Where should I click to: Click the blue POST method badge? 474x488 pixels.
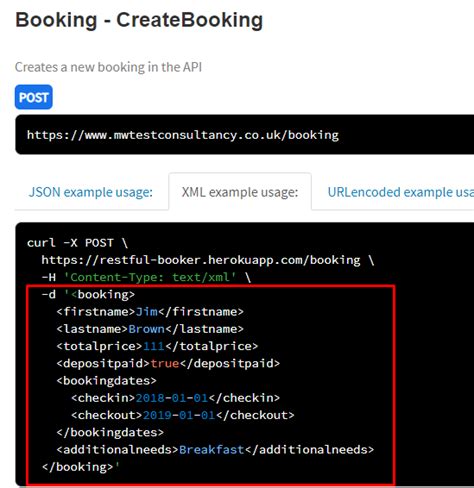pyautogui.click(x=34, y=97)
